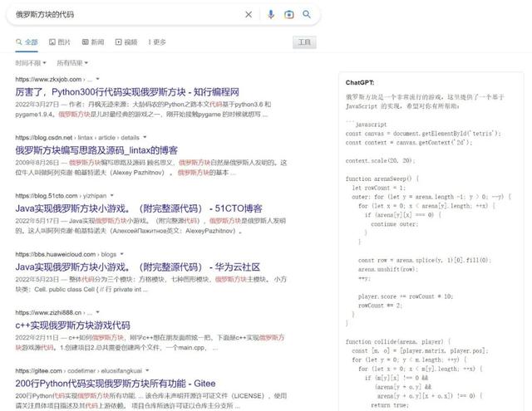Open the 时间不限 dropdown filter
Image resolution: width=532 pixels, height=411 pixels.
(x=31, y=63)
